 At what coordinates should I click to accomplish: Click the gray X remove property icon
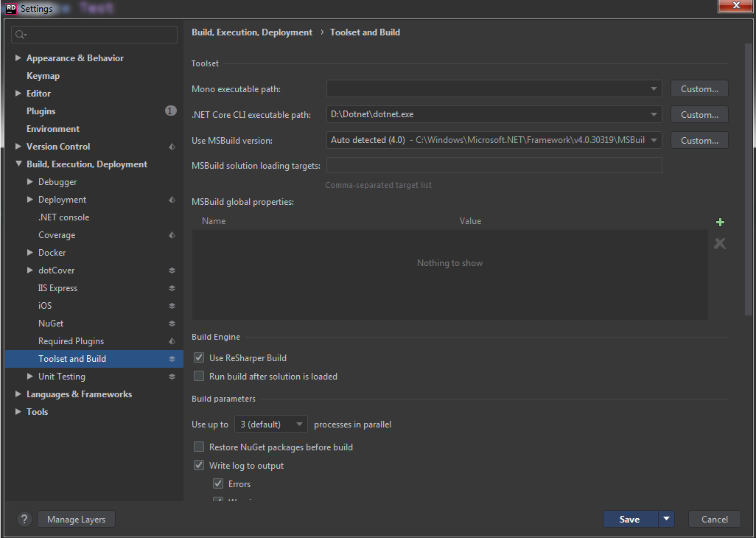[720, 243]
